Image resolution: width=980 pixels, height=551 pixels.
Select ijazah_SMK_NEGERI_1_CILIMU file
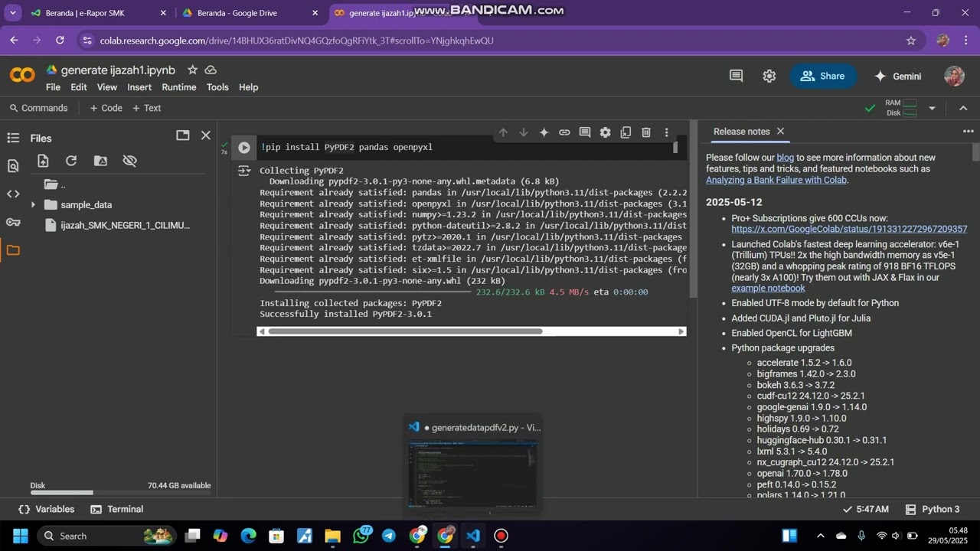(x=118, y=226)
